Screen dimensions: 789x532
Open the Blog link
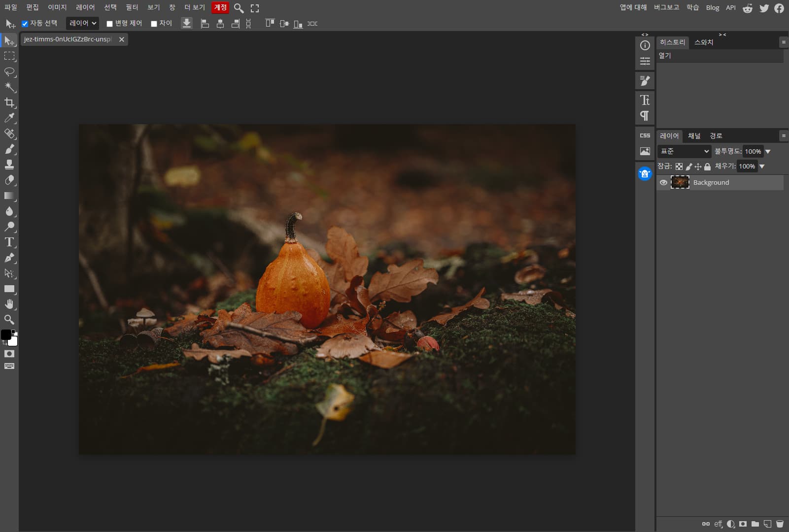point(713,7)
